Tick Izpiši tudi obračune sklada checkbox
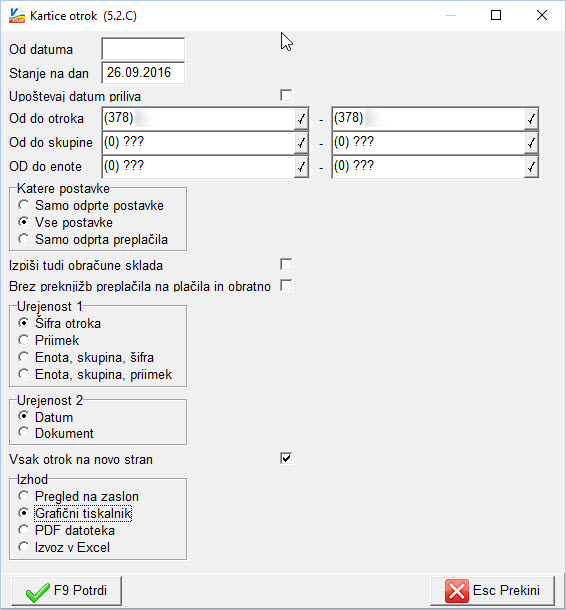566x610 pixels. pyautogui.click(x=286, y=265)
